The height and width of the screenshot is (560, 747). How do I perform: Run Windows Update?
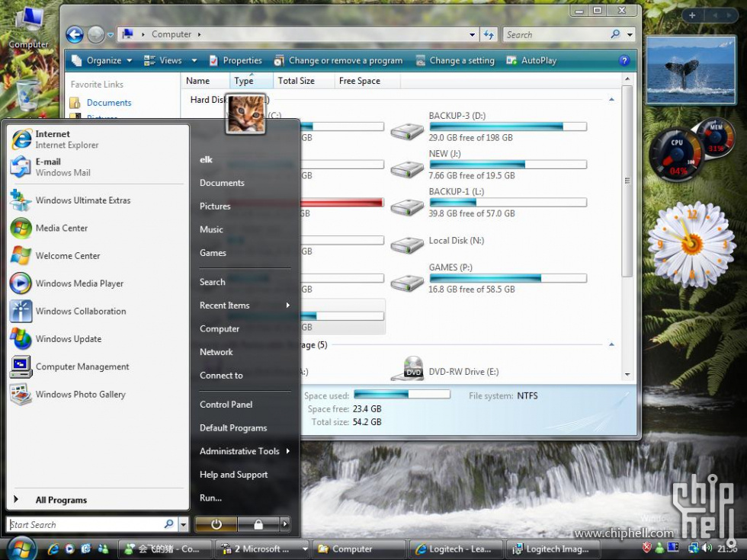point(98,338)
